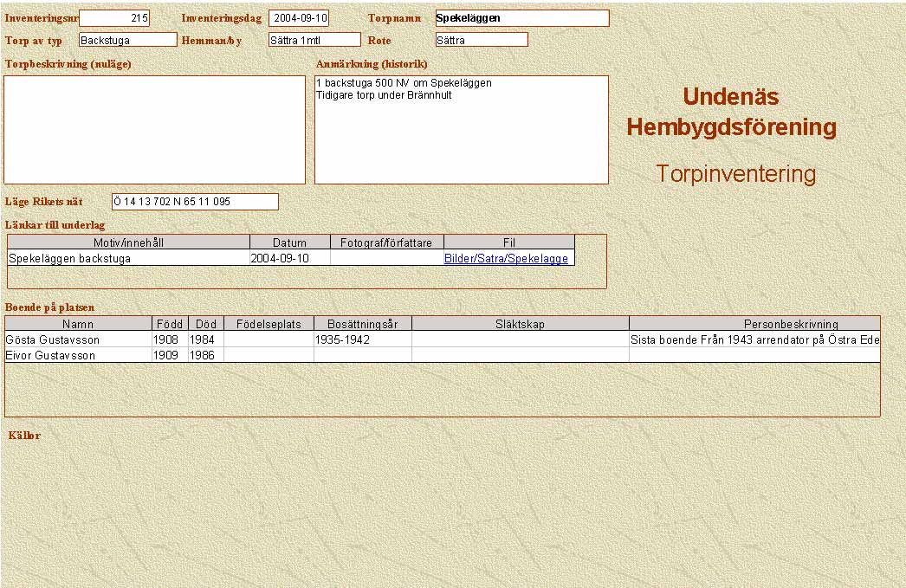Select the Fotograf/författare column header
Viewport: 906px width, 588px height.
pos(386,242)
